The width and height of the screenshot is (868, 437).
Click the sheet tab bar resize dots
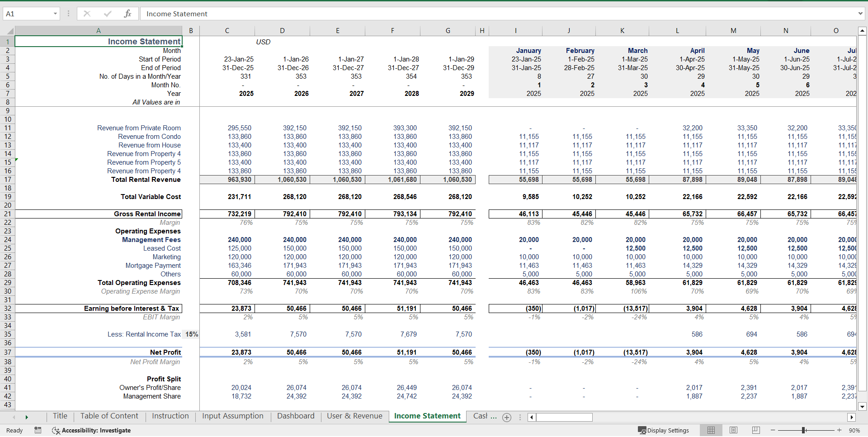coord(520,417)
